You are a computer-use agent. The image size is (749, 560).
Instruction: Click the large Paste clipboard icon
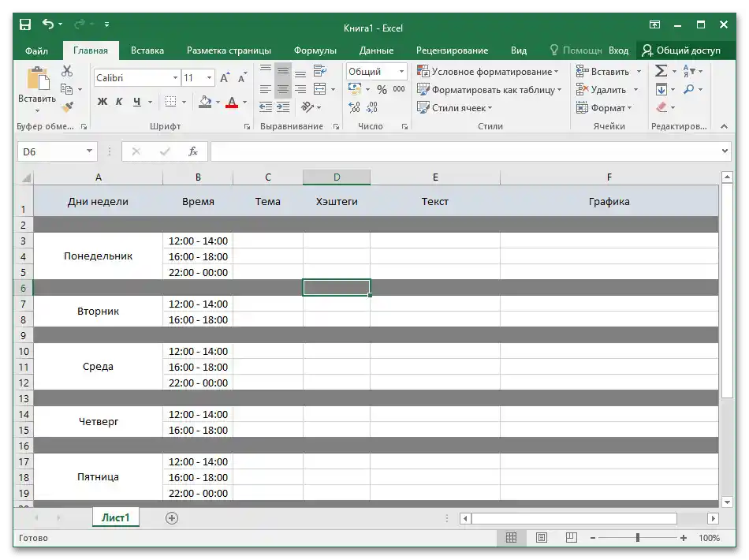37,78
